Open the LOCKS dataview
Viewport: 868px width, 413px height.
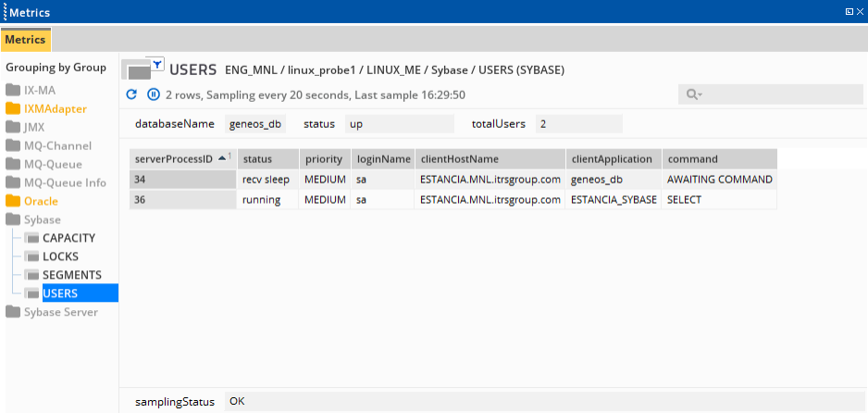(x=60, y=257)
